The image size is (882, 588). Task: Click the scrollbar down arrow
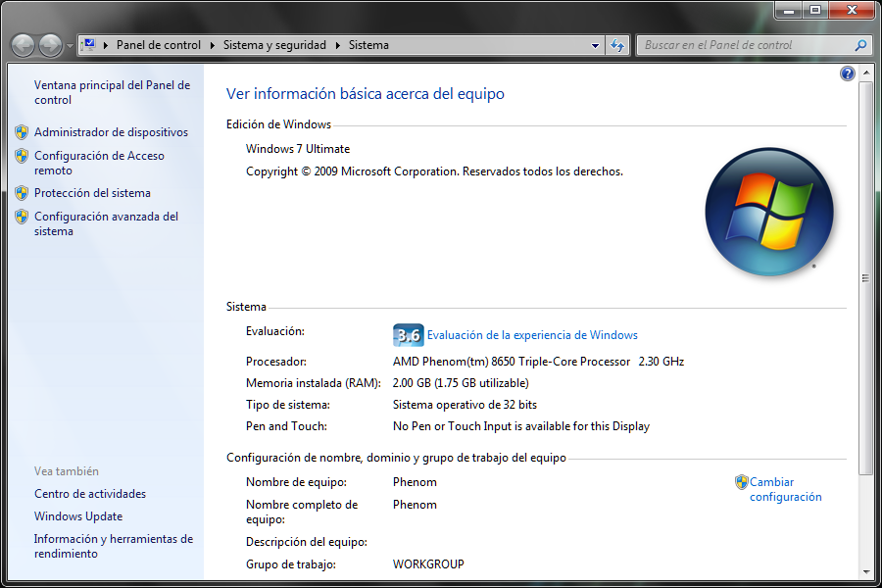(865, 571)
